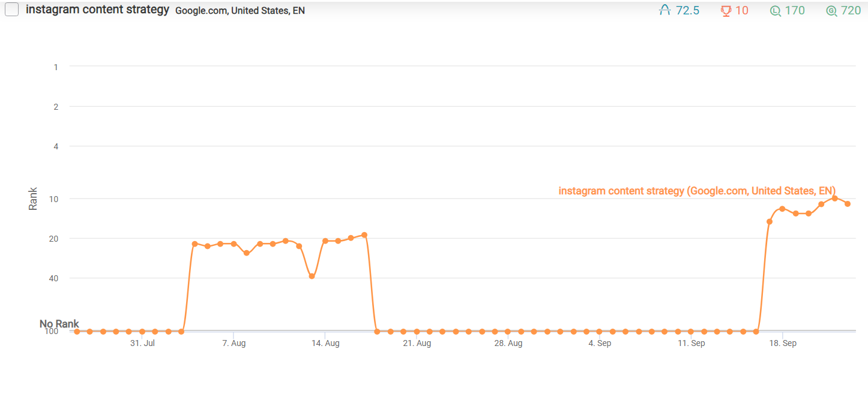
Task: Tick the instagram content strategy keyword checkbox
Action: tap(11, 10)
